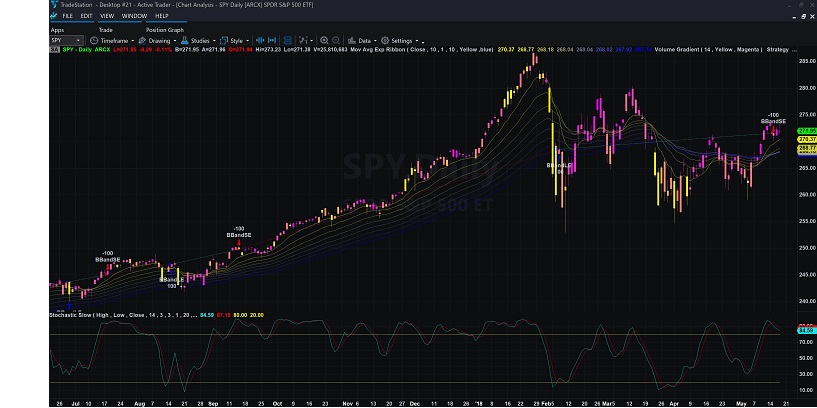The height and width of the screenshot is (408, 817).
Task: Zoom out with the magnifier minus icon
Action: click(x=336, y=41)
